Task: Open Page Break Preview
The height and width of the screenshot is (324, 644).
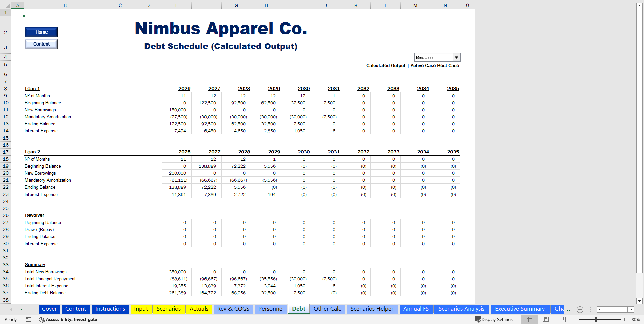Action: tap(563, 319)
